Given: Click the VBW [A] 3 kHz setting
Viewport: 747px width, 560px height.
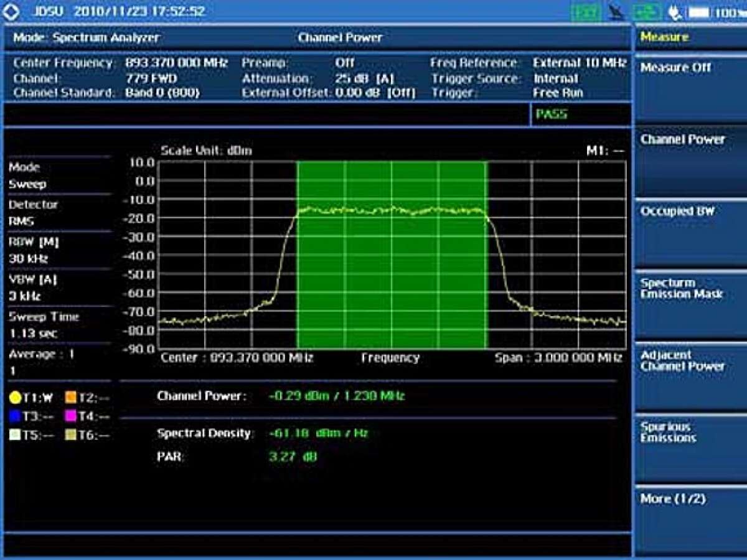Looking at the screenshot, I should click(x=59, y=288).
